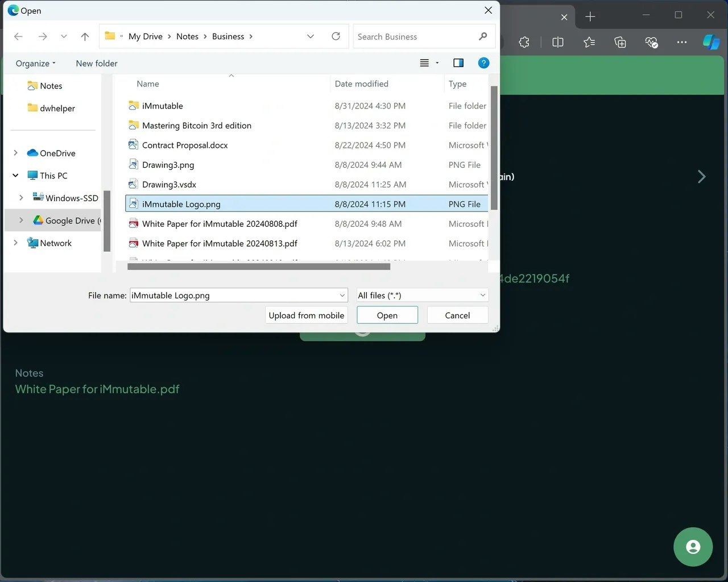Open Edge browser extensions icon
728x582 pixels.
(x=524, y=42)
